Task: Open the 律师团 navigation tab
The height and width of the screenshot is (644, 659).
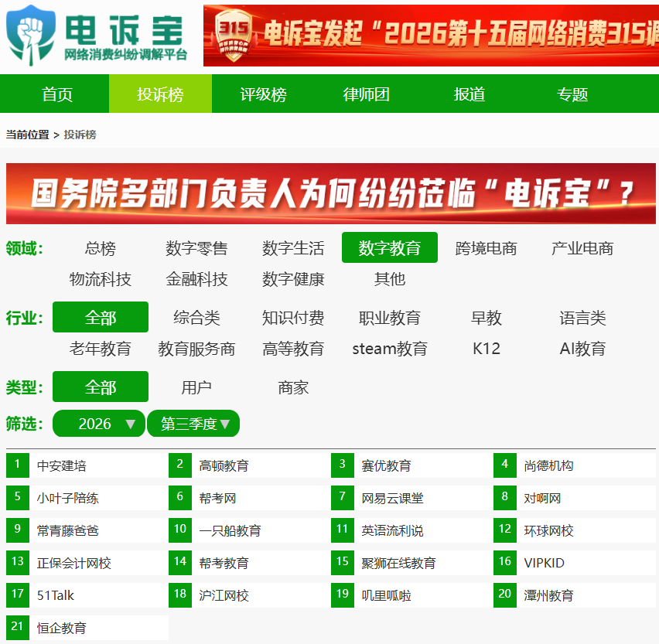Action: point(366,94)
